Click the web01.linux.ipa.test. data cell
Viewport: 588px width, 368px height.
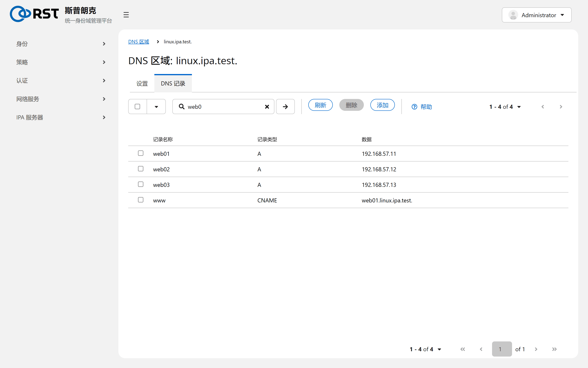pyautogui.click(x=387, y=201)
